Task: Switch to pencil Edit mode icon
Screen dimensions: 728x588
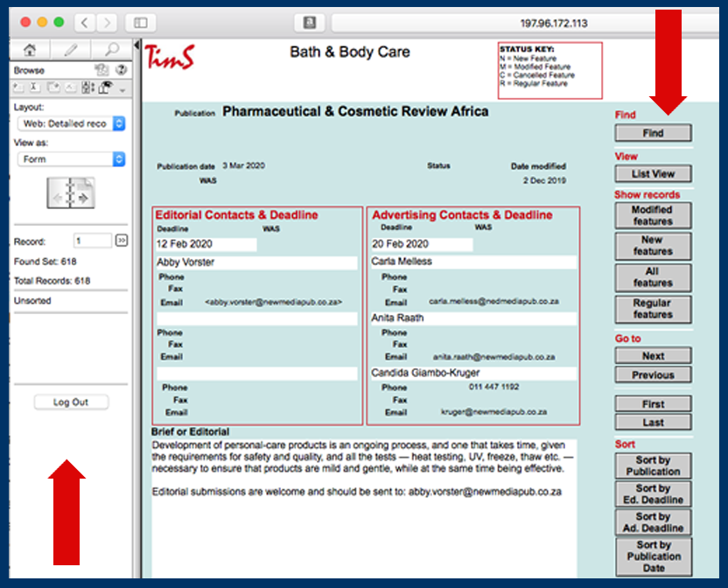Action: [71, 50]
